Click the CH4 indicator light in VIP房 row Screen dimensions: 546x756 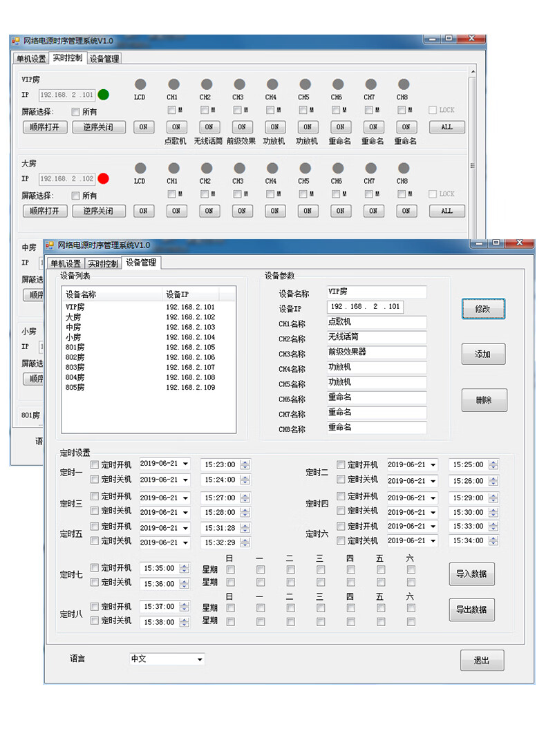[x=272, y=84]
